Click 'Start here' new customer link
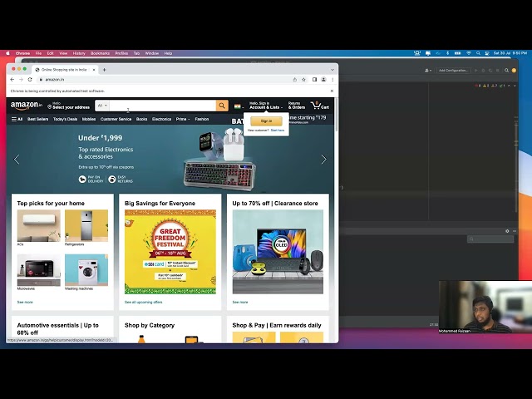Viewport: 532px width, 399px height. click(278, 131)
